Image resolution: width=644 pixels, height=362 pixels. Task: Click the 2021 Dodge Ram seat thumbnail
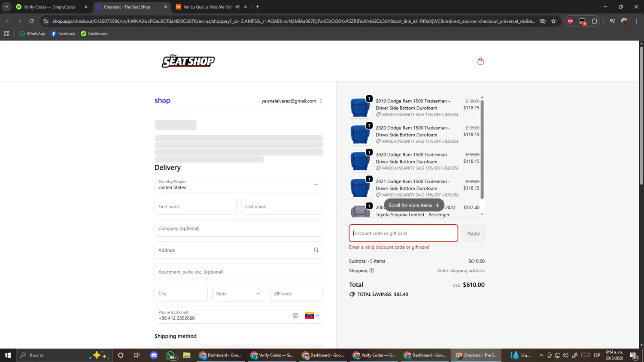[x=360, y=188]
